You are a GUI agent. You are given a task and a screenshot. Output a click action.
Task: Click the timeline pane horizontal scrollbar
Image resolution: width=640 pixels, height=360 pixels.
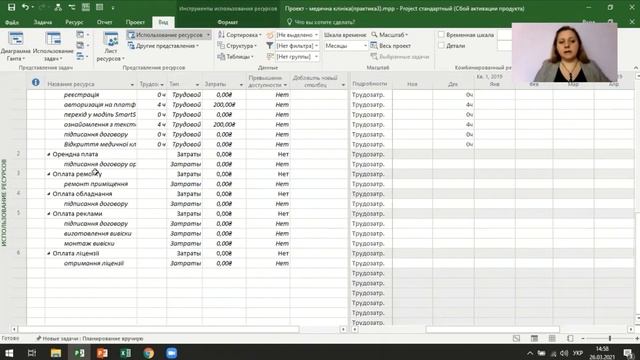493,329
